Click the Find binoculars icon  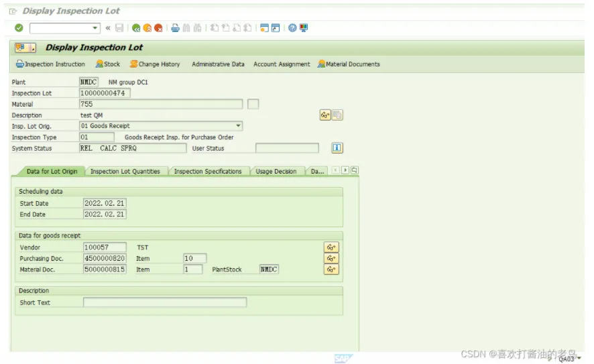[x=186, y=27]
